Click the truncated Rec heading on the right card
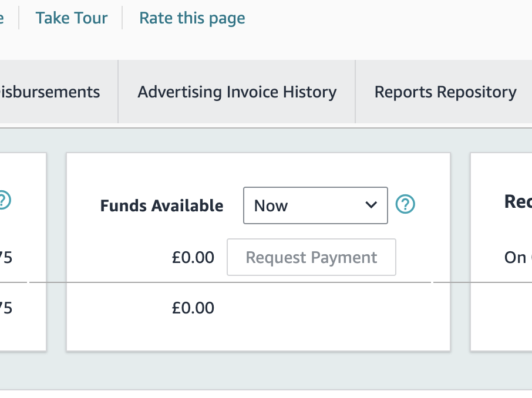 518,201
